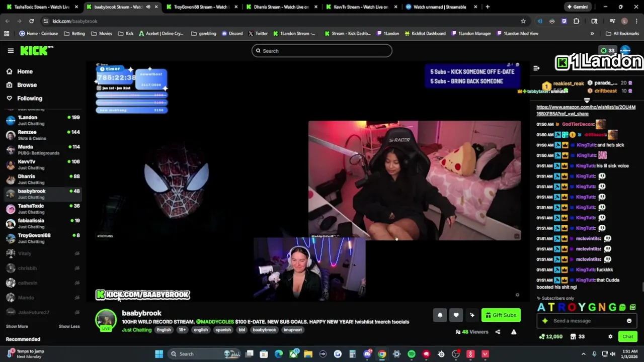644x362 pixels.
Task: Reload the page
Action: (31, 21)
